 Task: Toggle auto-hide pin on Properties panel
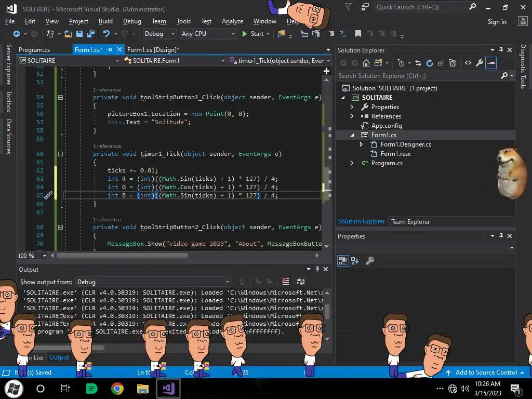(x=501, y=236)
